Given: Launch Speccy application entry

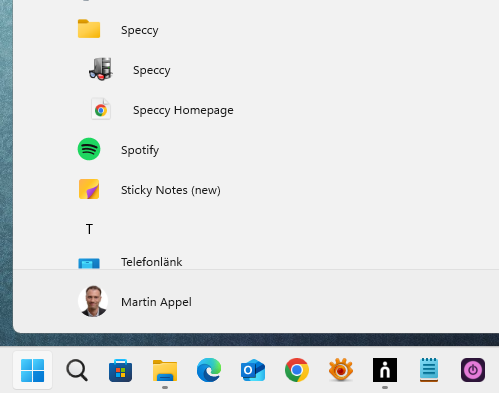Looking at the screenshot, I should point(152,70).
